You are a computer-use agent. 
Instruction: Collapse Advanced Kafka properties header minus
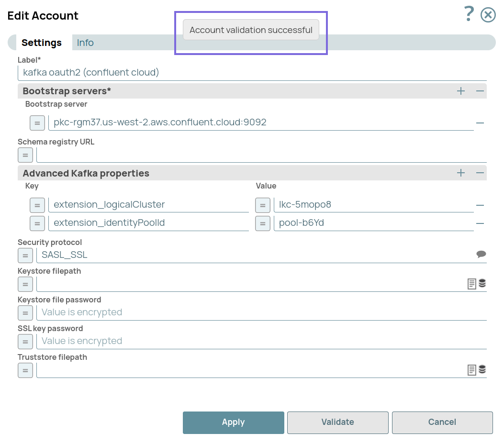point(480,173)
